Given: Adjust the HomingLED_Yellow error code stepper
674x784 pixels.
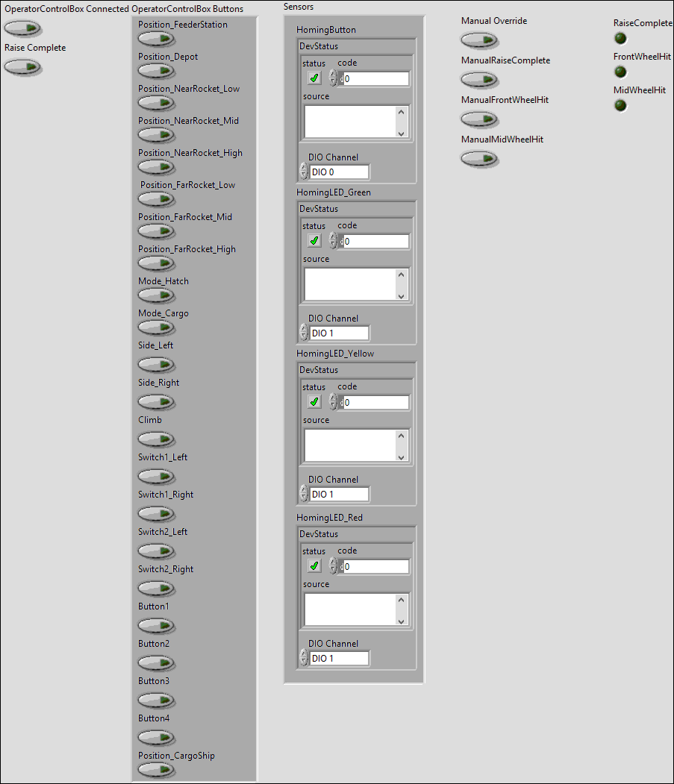Looking at the screenshot, I should coord(333,402).
